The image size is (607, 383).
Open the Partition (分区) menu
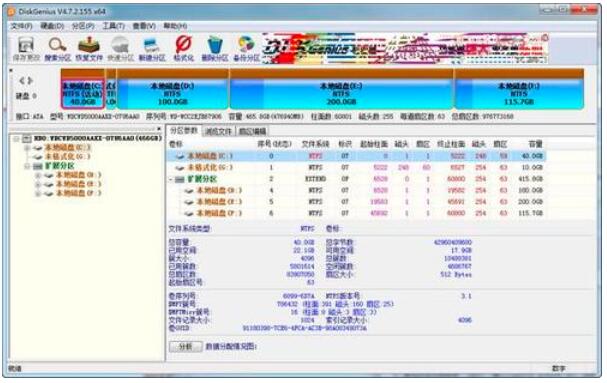[x=83, y=26]
